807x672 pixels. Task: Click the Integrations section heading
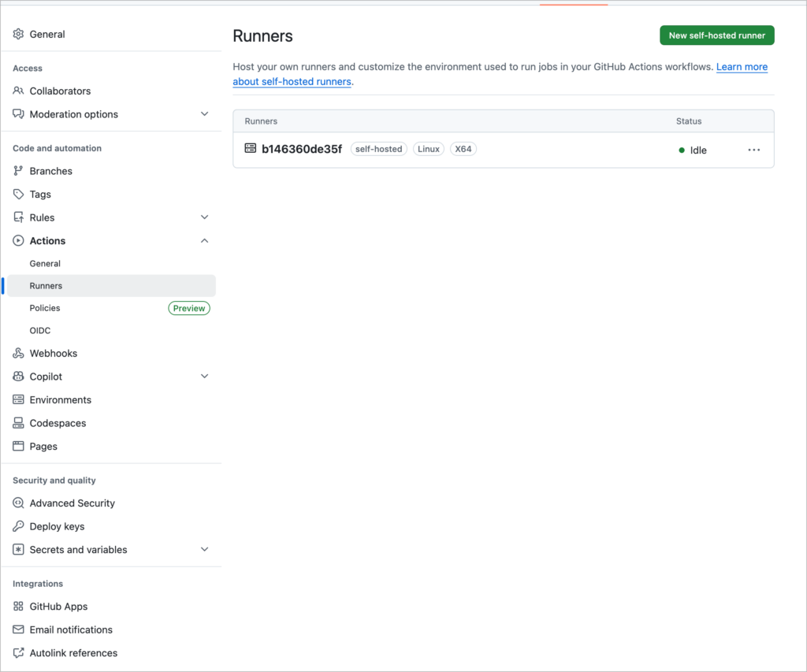coord(38,584)
